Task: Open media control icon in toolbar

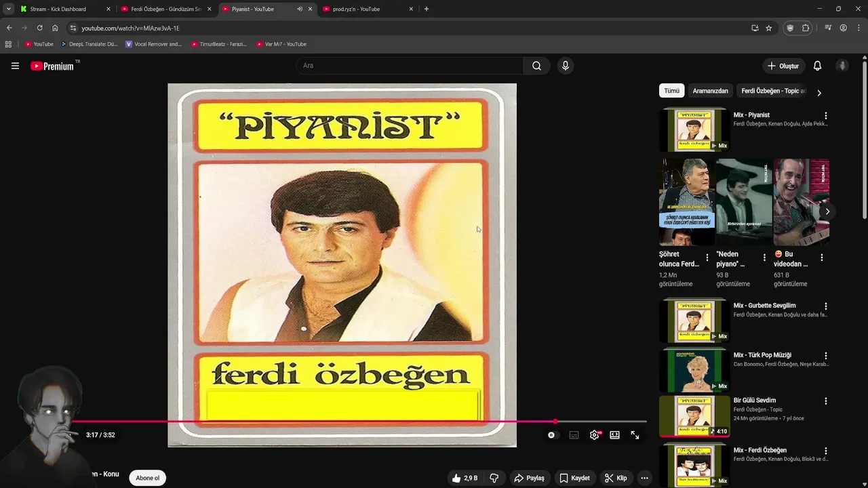Action: click(828, 28)
